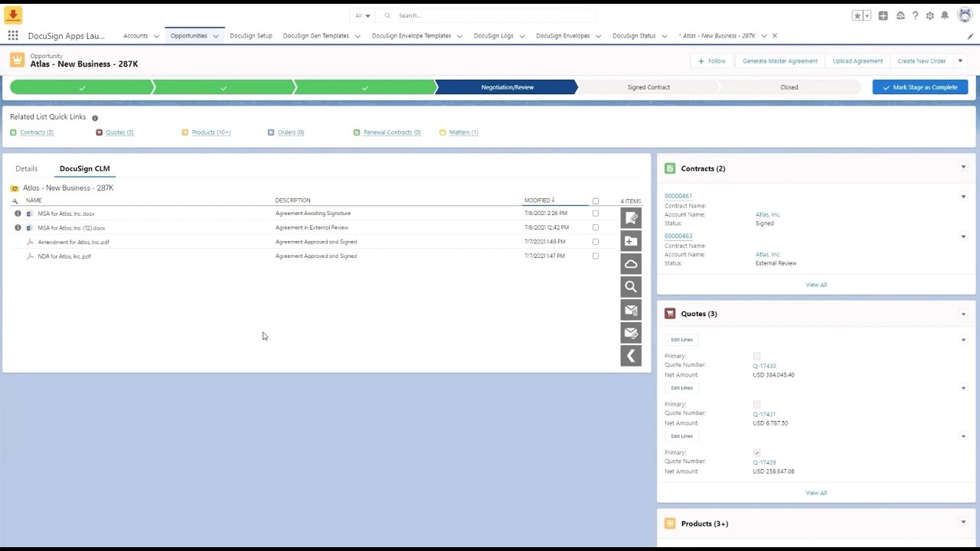Open the search scope All dropdown

point(362,15)
